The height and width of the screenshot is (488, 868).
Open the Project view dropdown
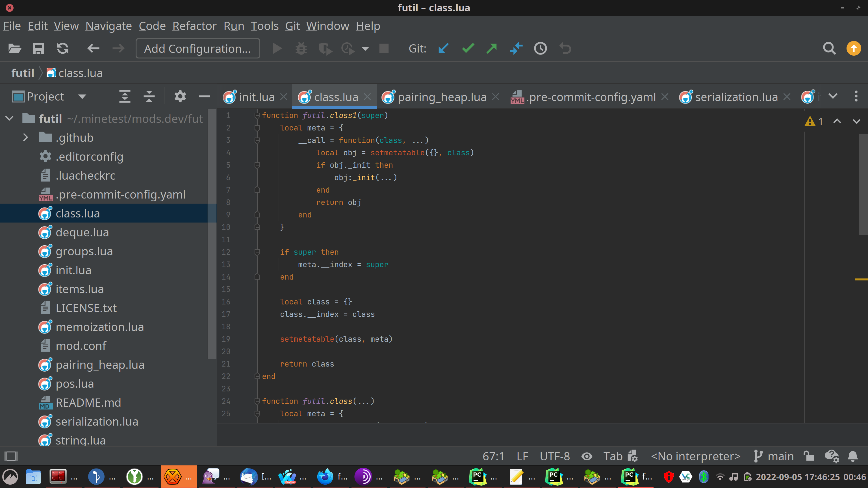click(82, 97)
